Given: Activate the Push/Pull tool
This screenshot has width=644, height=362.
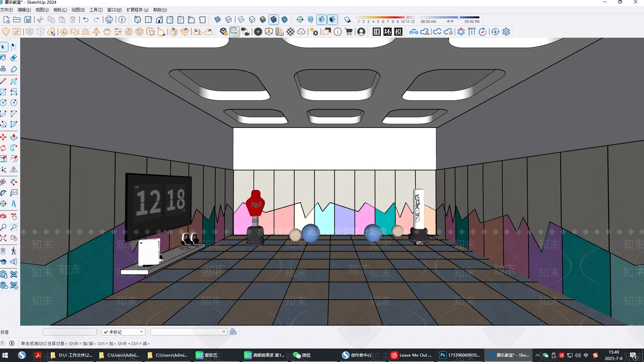Looking at the screenshot, I should (14, 137).
